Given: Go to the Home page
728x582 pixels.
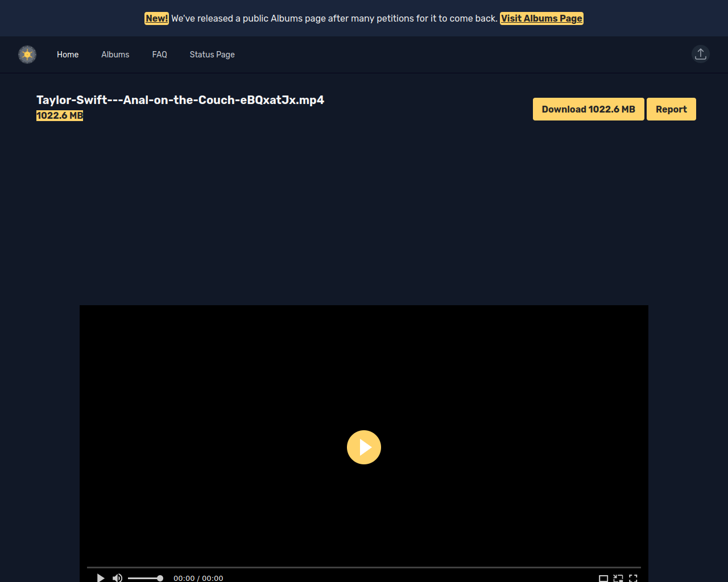Looking at the screenshot, I should (68, 55).
